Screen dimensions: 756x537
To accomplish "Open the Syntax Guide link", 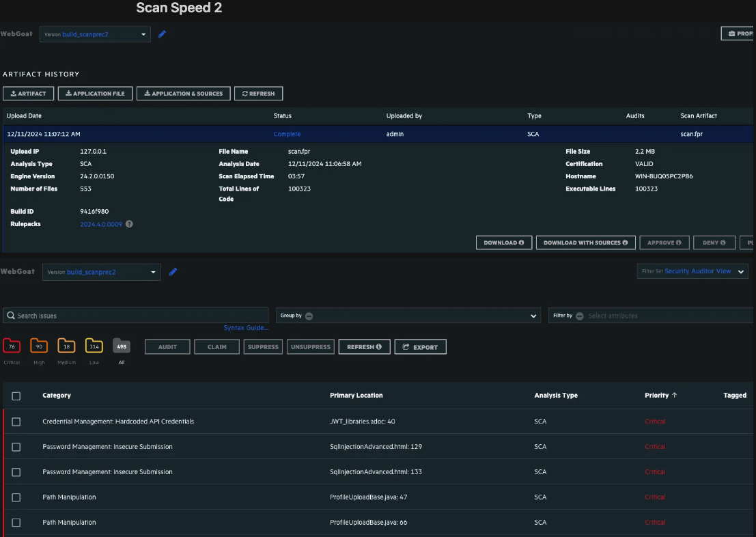I will tap(246, 327).
